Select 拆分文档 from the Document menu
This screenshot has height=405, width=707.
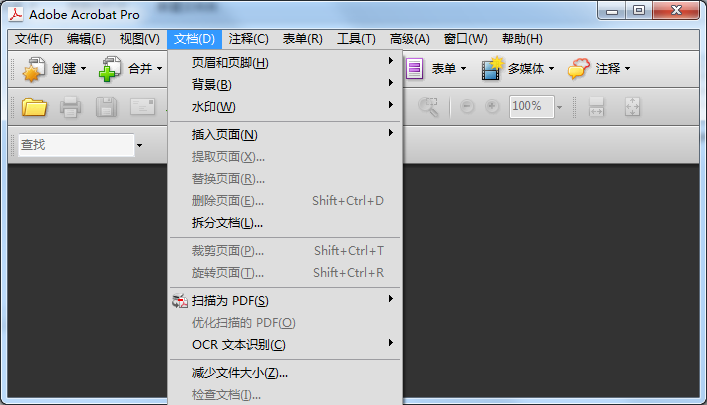(x=227, y=222)
